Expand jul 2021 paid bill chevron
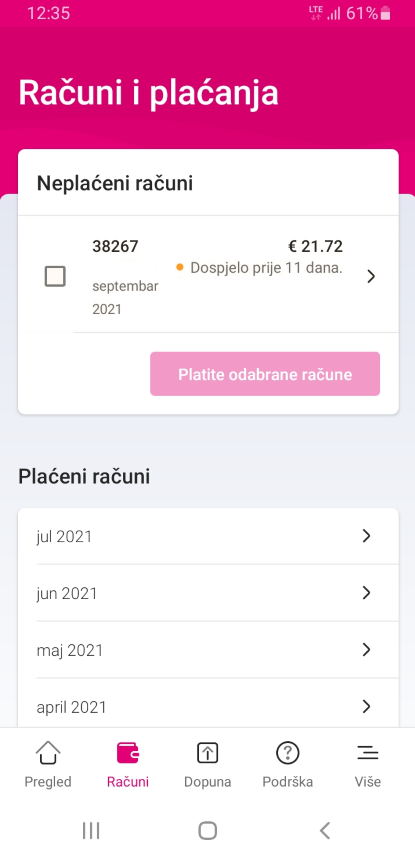This screenshot has width=415, height=851. pyautogui.click(x=366, y=536)
